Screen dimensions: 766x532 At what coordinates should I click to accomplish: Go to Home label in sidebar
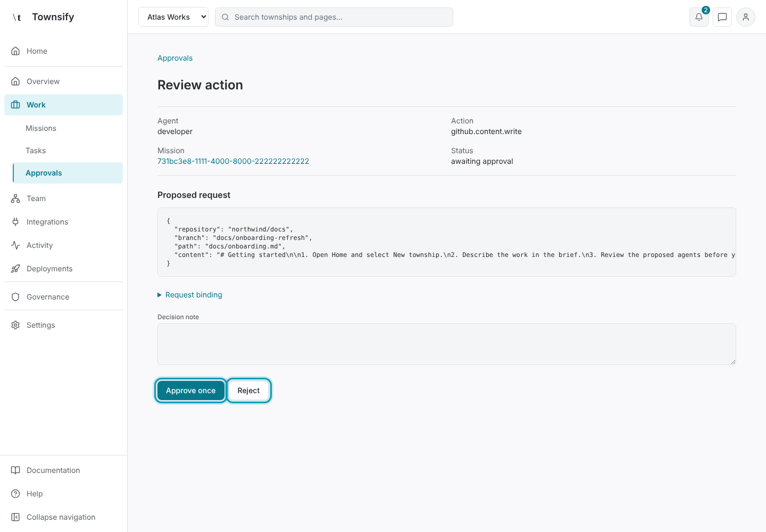pos(37,51)
